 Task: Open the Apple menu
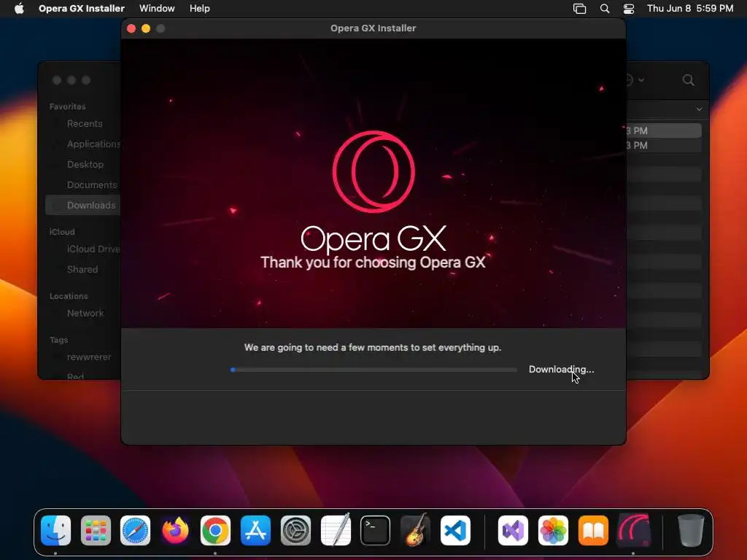(x=19, y=9)
